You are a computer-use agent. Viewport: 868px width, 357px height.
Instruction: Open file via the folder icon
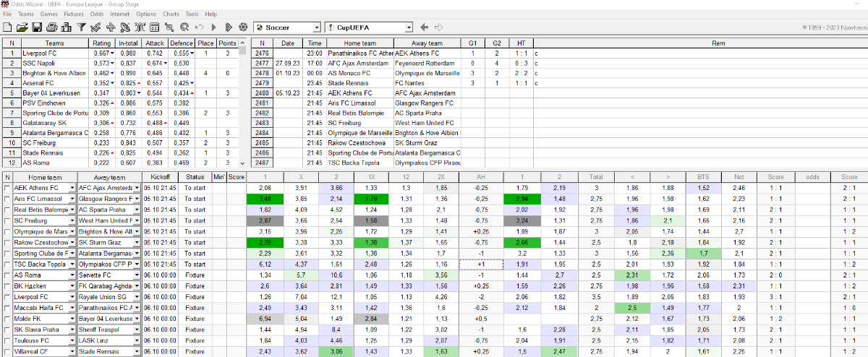click(x=22, y=27)
